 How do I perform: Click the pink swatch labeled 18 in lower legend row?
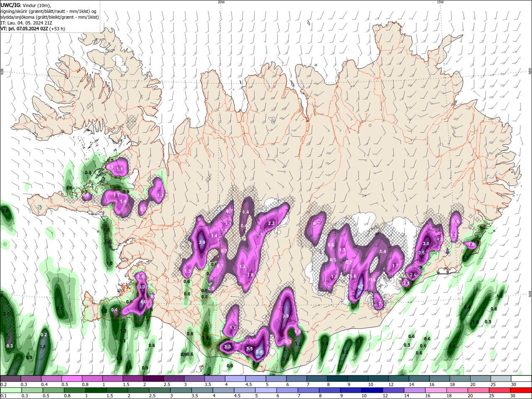(457, 390)
